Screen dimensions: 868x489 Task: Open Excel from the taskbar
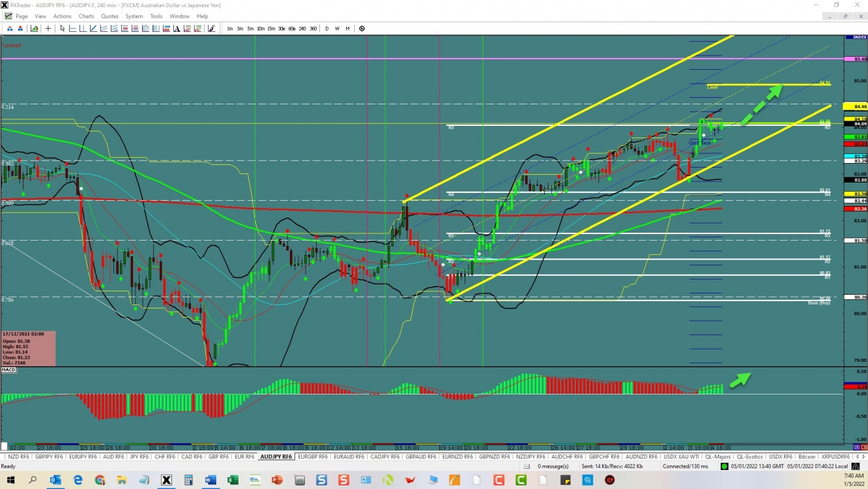232,480
